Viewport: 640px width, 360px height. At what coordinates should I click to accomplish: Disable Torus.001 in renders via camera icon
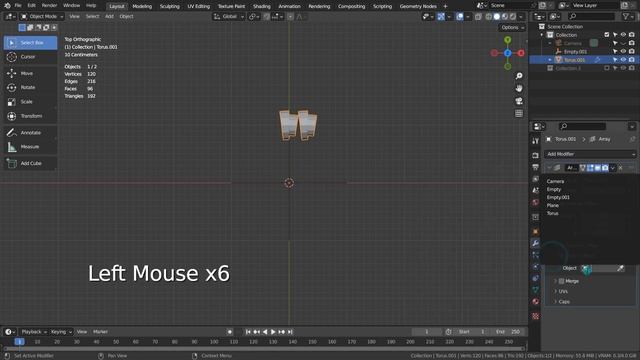click(x=632, y=60)
